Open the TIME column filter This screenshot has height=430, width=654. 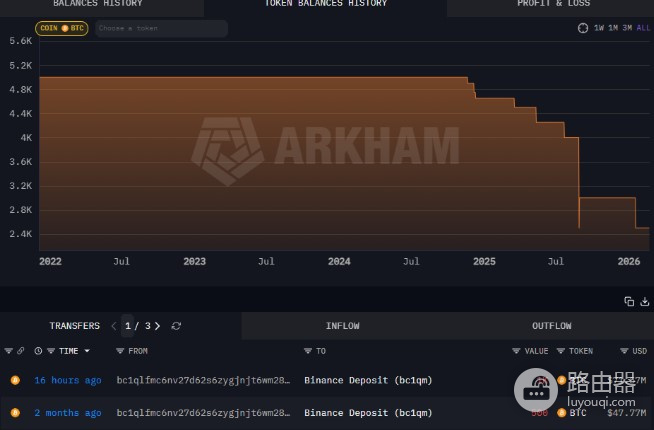point(51,351)
